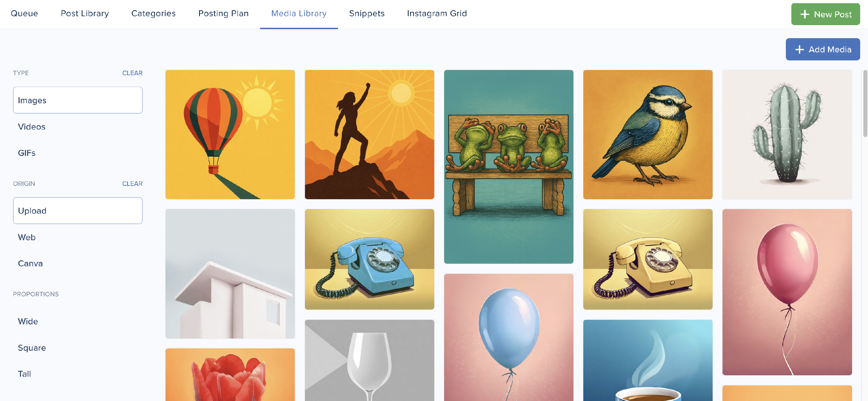868x401 pixels.
Task: Select the three frogs on bench image
Action: coord(508,167)
